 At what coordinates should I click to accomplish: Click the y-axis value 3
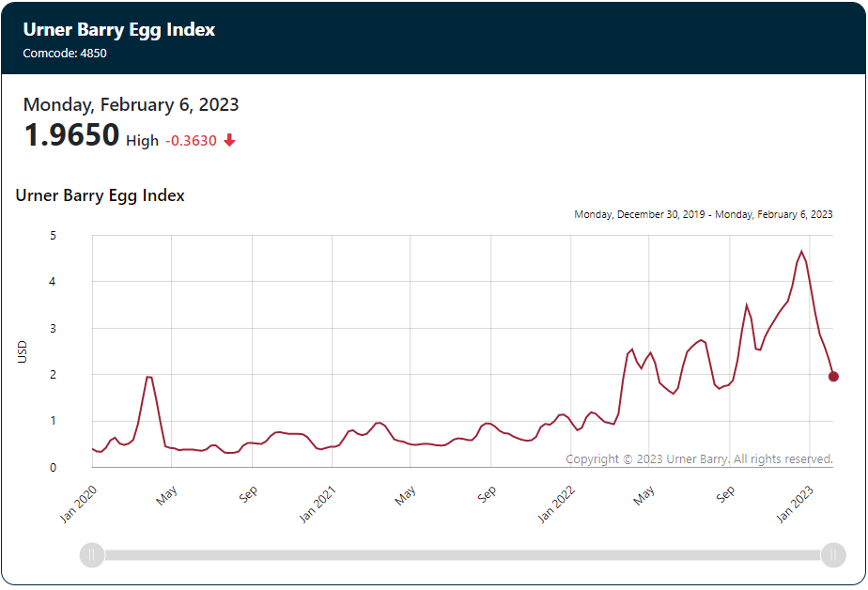[x=54, y=329]
